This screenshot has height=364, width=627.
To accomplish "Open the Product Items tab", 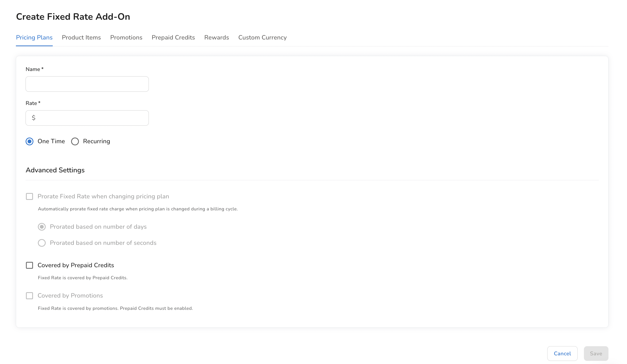I will tap(81, 37).
